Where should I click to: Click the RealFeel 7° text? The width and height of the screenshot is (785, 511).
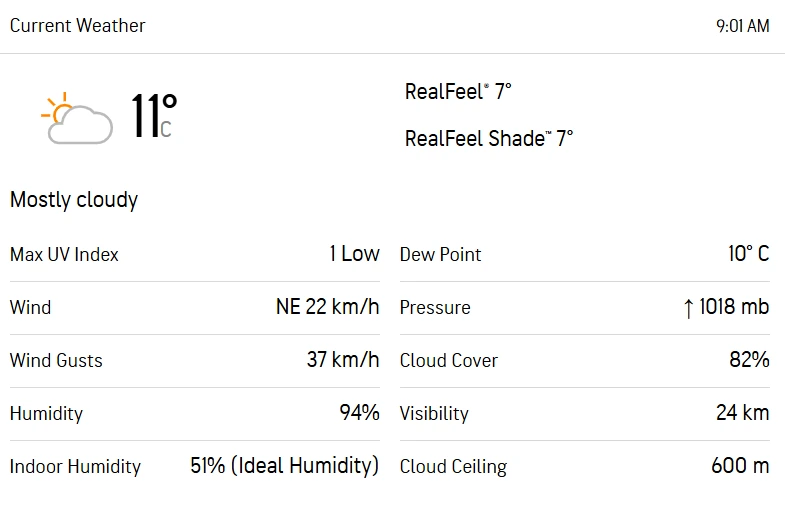pos(458,92)
